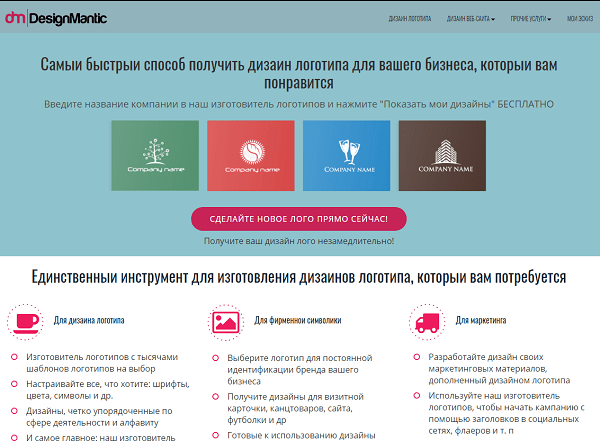
Task: Click bullet text 'Разработайте дизайн своих'
Action: click(486, 357)
